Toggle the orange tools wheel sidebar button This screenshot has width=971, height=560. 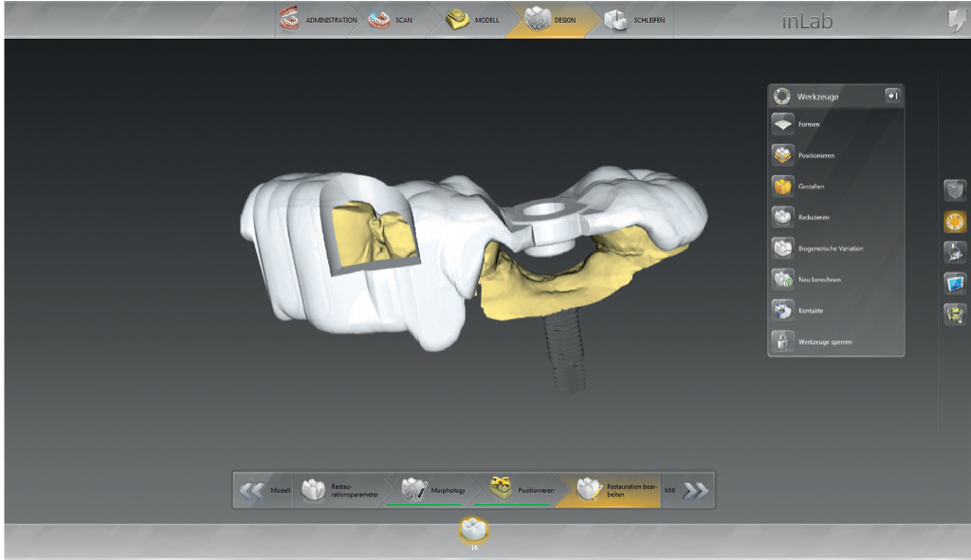(955, 222)
